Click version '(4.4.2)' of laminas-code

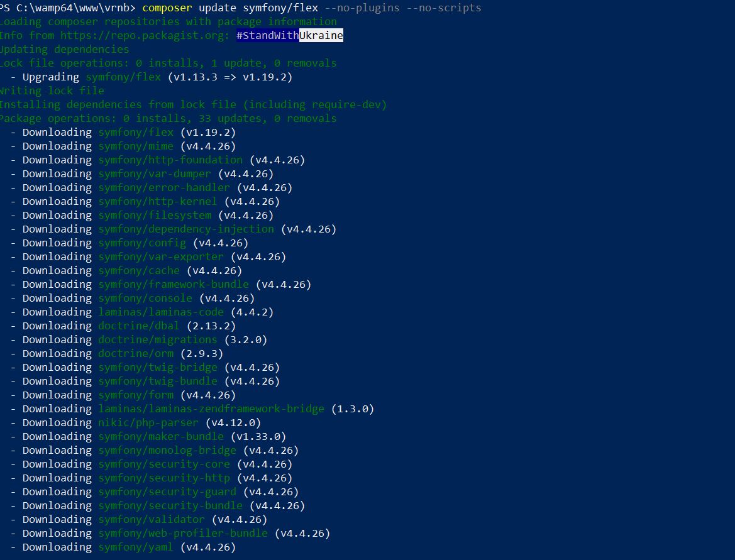click(252, 312)
